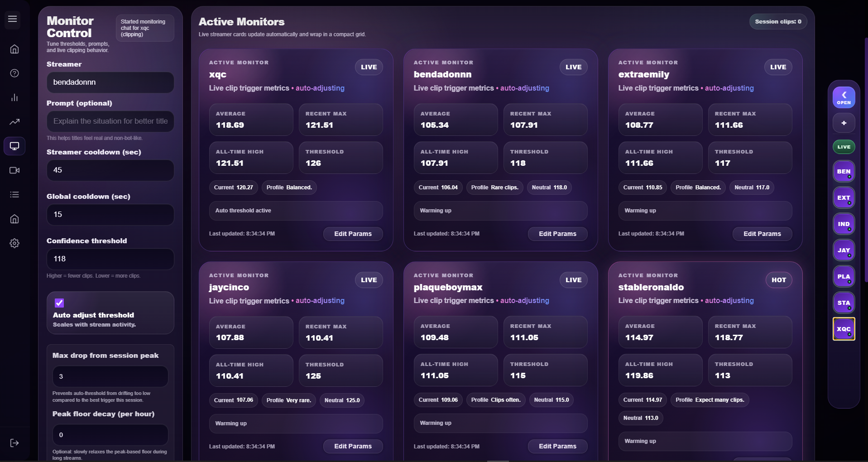This screenshot has width=868, height=462.
Task: Click the Prompt optional input field
Action: 110,121
